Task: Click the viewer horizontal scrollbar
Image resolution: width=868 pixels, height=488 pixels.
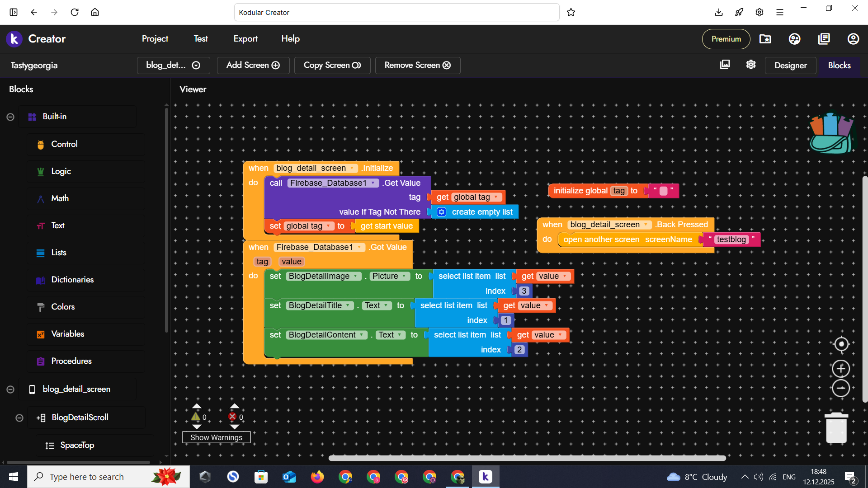Action: coord(527,458)
